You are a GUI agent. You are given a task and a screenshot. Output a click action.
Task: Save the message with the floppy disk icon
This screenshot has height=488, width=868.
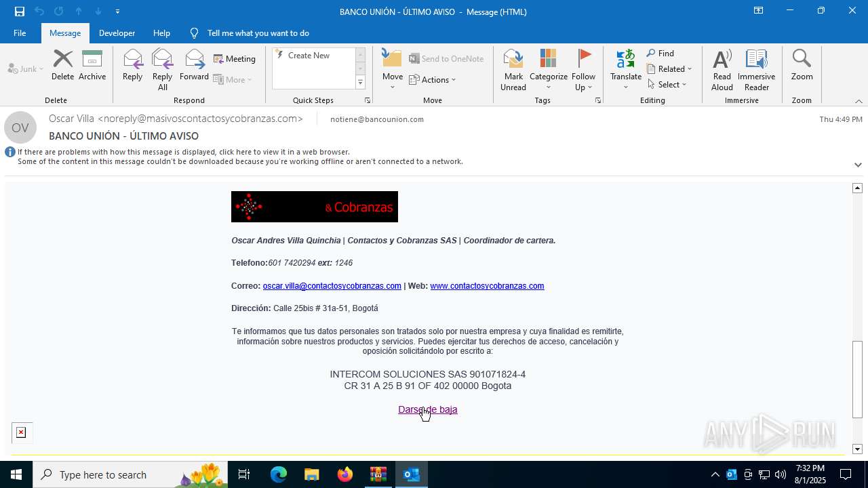click(x=20, y=12)
